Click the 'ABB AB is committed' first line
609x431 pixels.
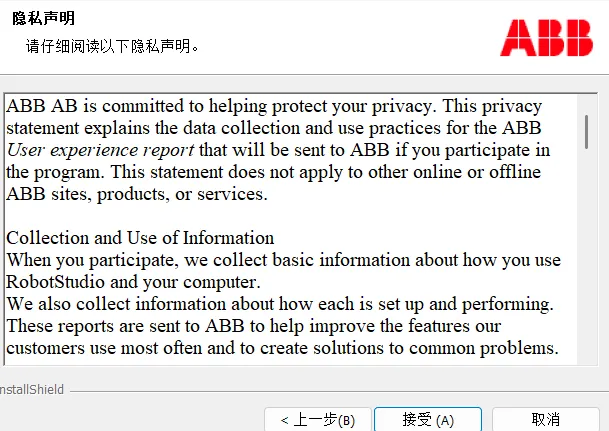click(274, 106)
